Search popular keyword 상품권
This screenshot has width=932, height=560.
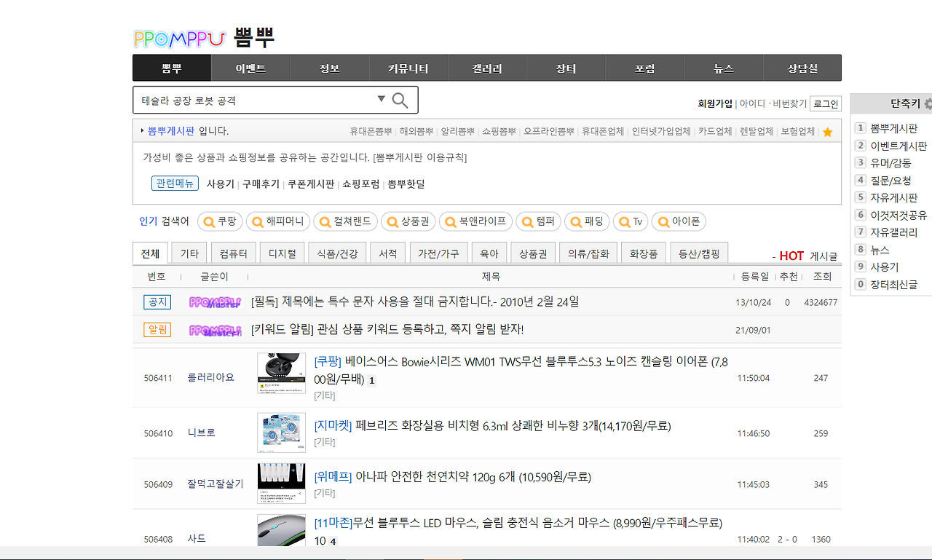408,221
